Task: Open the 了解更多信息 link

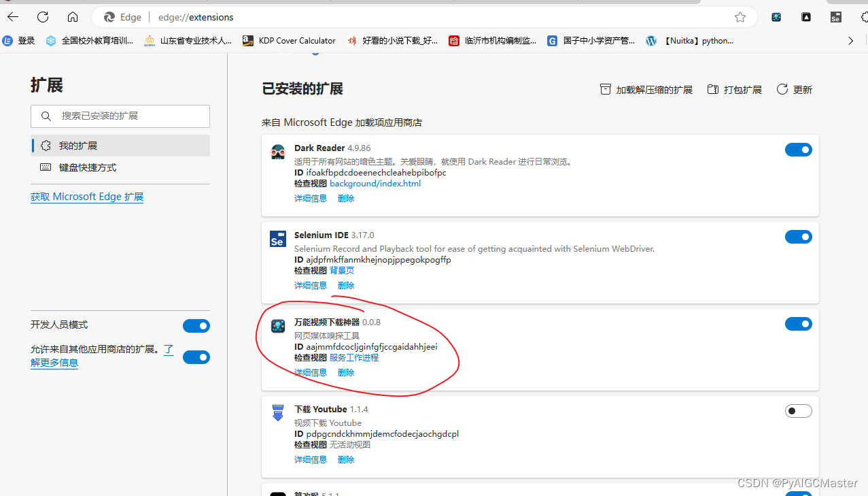Action: coord(54,363)
